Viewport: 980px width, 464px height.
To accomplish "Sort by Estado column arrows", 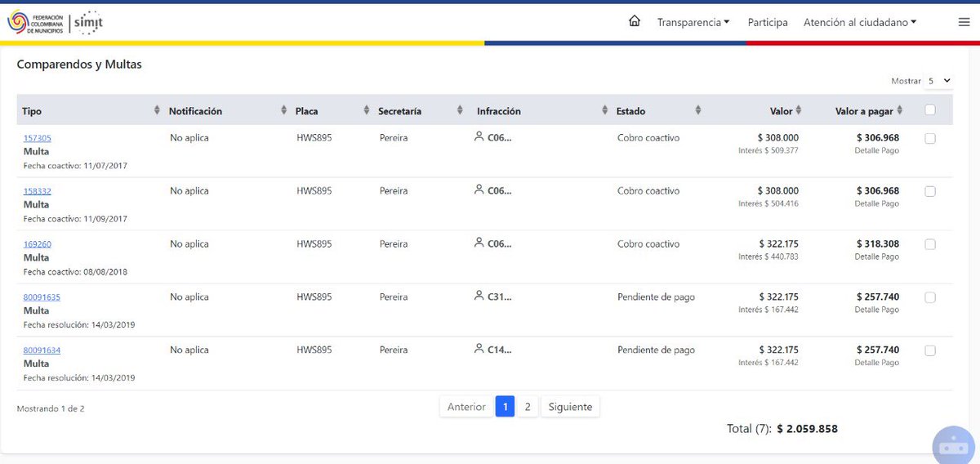I will point(698,110).
